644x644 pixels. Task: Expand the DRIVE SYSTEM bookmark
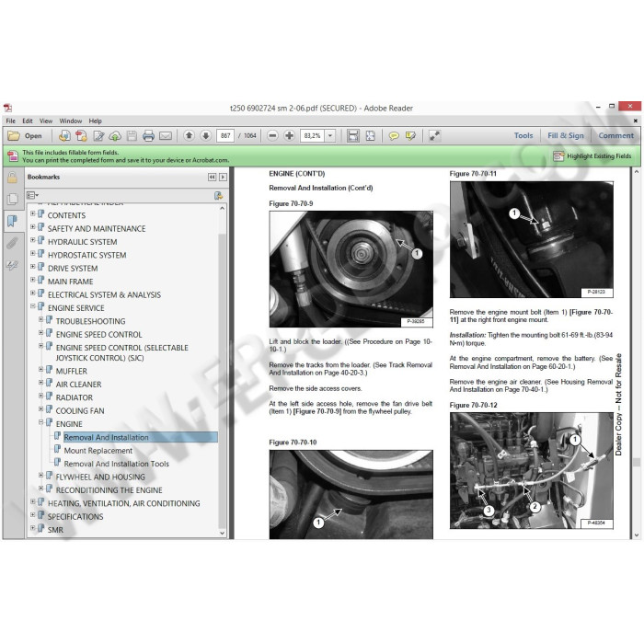click(x=33, y=267)
